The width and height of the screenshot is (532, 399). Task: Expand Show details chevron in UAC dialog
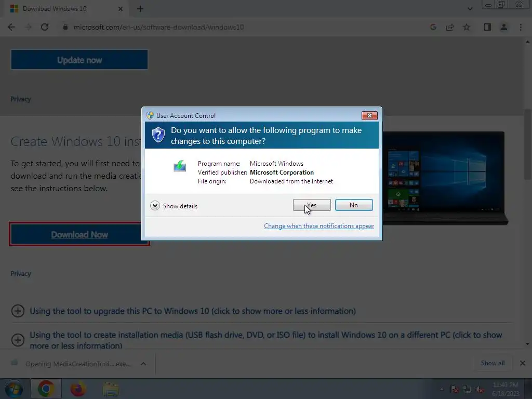click(155, 206)
